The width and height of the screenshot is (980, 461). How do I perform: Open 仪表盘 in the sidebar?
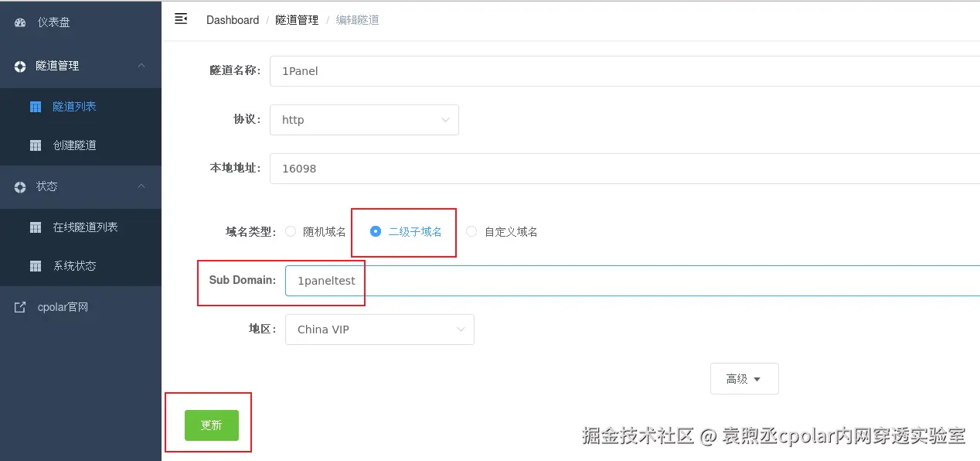[x=80, y=22]
